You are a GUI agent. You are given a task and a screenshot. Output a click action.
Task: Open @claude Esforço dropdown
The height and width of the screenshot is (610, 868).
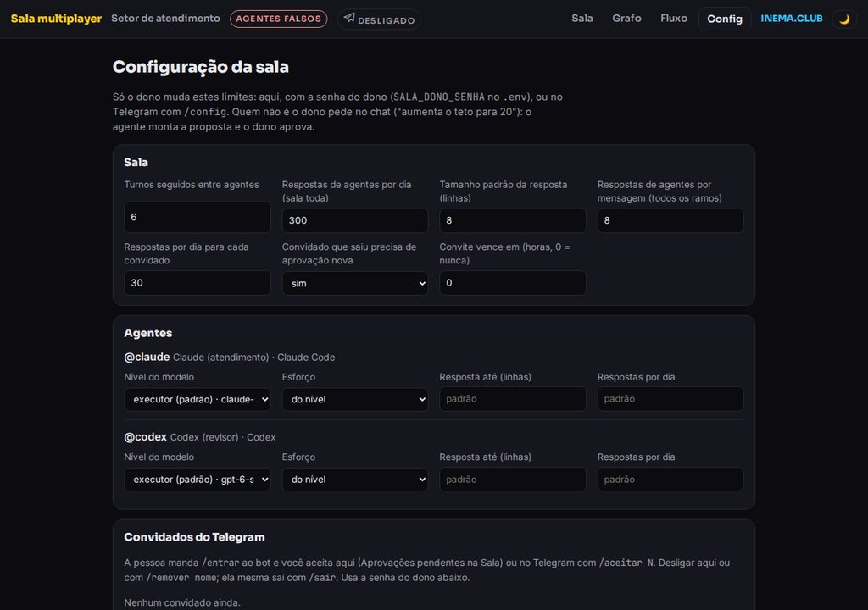(355, 399)
